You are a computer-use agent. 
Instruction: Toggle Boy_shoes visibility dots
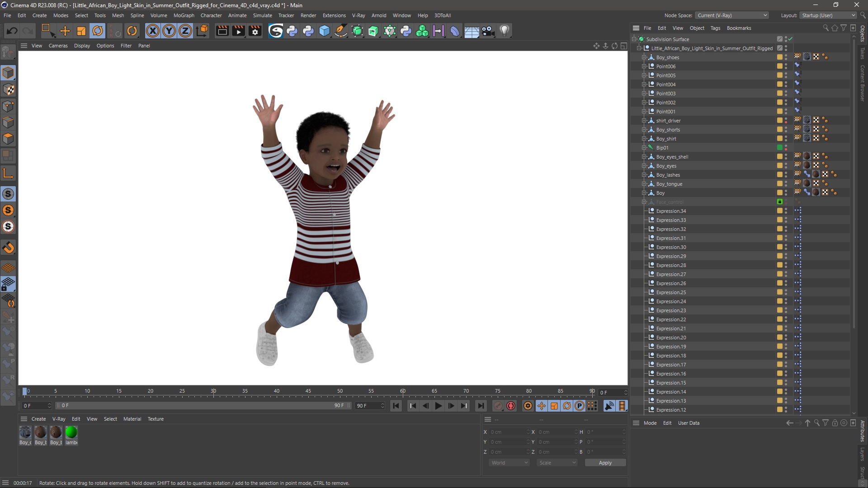786,57
